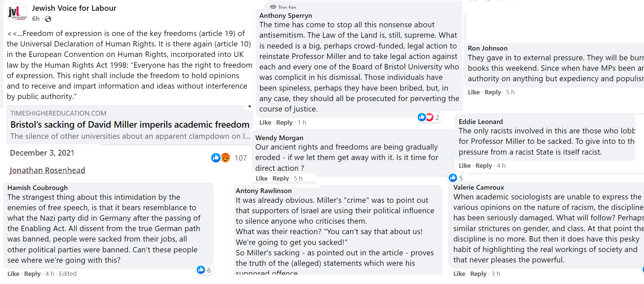This screenshot has height=284, width=644.
Task: Open Bristol's sacking of David Miller article
Action: point(130,125)
